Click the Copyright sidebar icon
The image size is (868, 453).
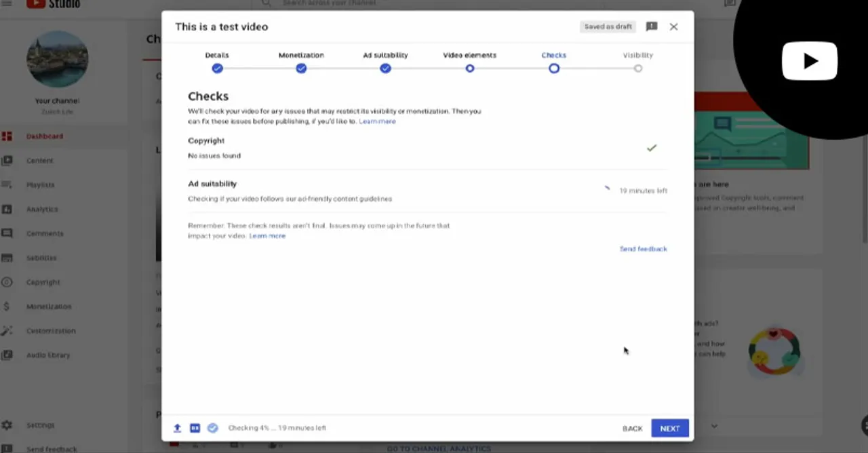click(x=7, y=282)
